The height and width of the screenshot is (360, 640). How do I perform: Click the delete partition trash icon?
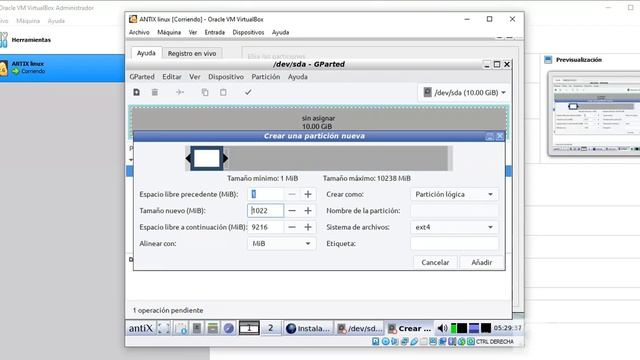pos(155,92)
